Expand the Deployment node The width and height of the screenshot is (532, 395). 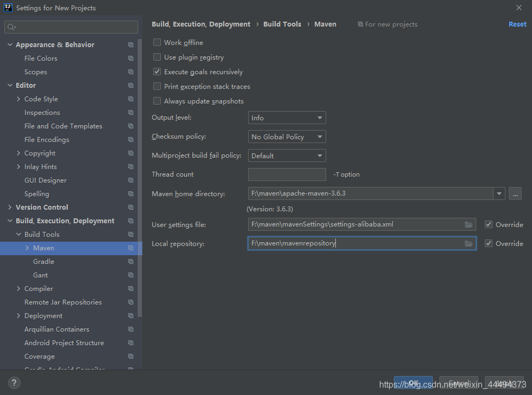point(18,316)
